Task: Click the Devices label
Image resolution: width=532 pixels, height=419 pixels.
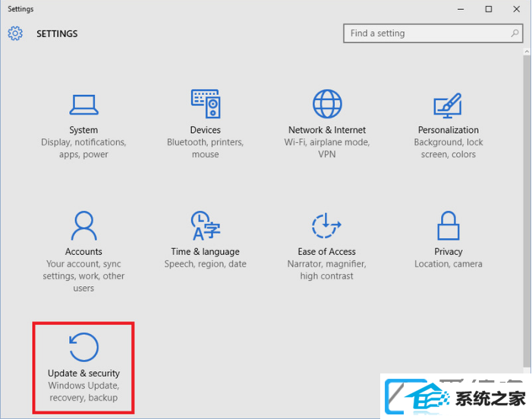Action: coord(205,130)
